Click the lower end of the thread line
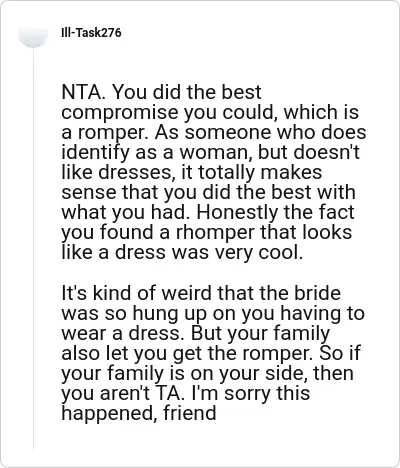This screenshot has width=400, height=468. (33, 447)
